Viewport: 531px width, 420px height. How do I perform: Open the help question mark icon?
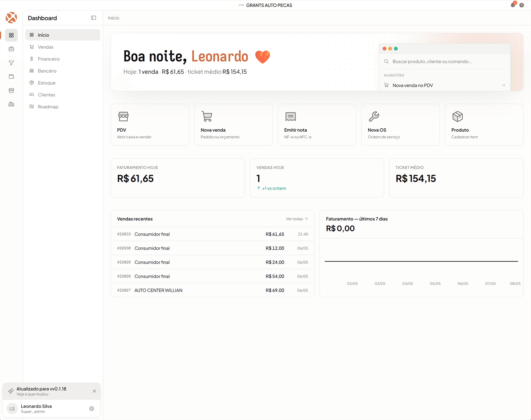tap(522, 5)
